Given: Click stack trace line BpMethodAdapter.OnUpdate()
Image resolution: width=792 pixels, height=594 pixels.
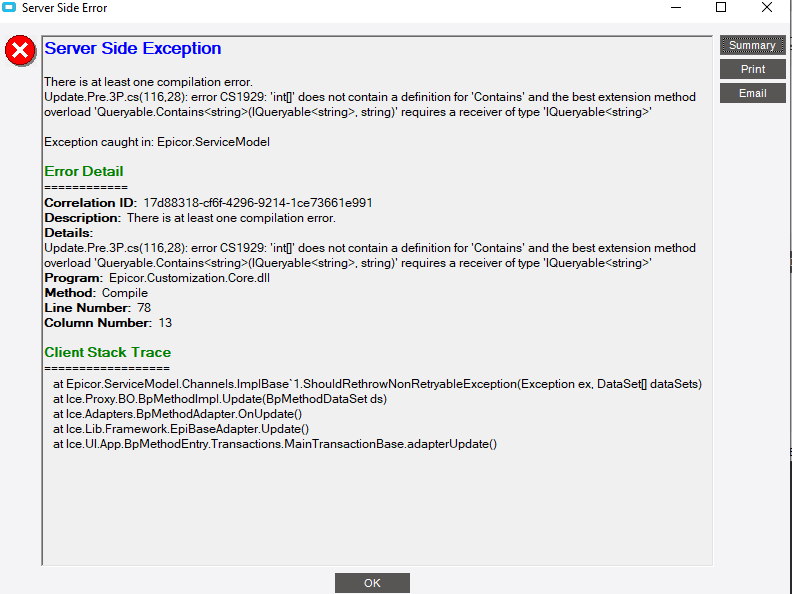Looking at the screenshot, I should (177, 414).
